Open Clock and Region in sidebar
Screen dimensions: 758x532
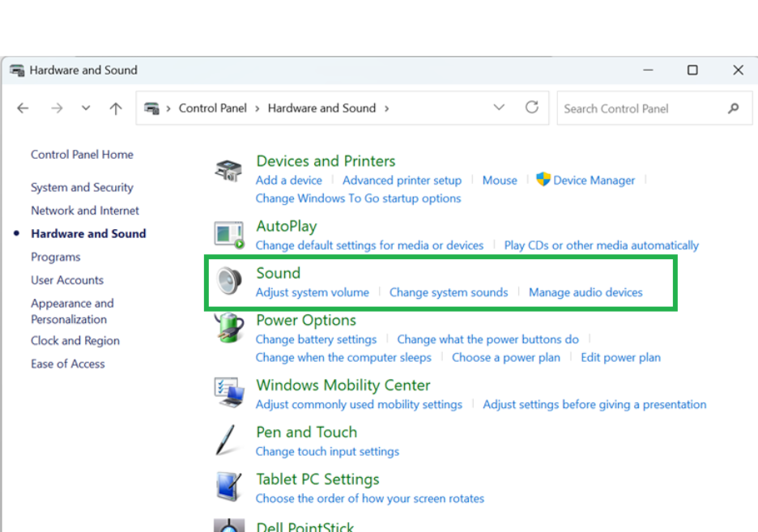75,341
